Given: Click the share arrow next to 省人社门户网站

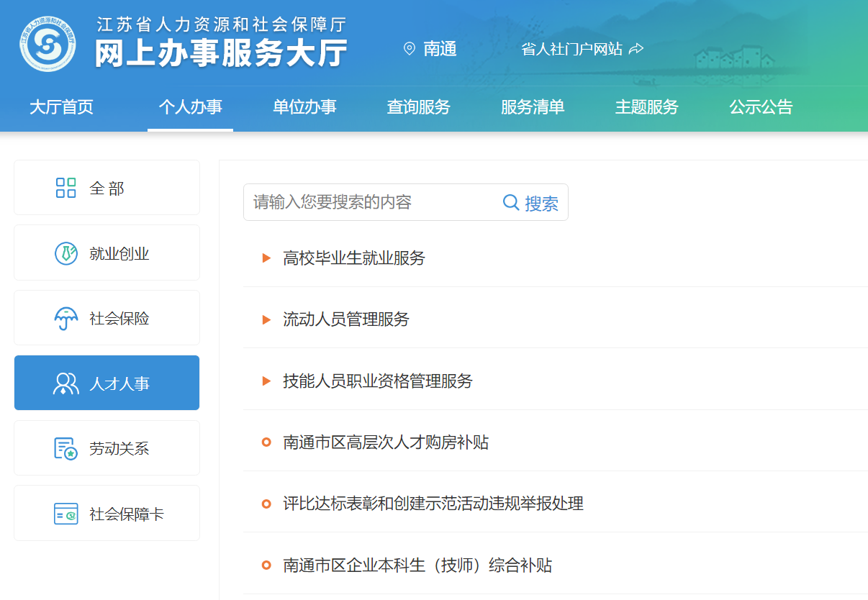Looking at the screenshot, I should pyautogui.click(x=636, y=49).
